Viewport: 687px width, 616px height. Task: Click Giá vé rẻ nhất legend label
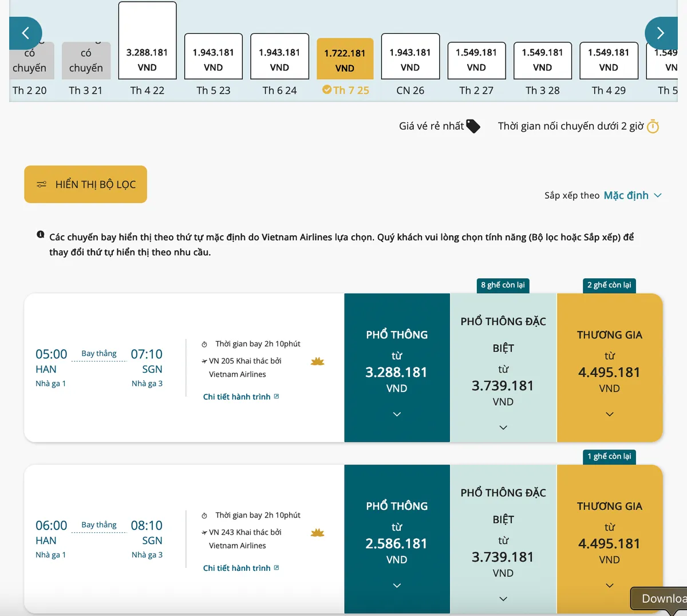431,126
